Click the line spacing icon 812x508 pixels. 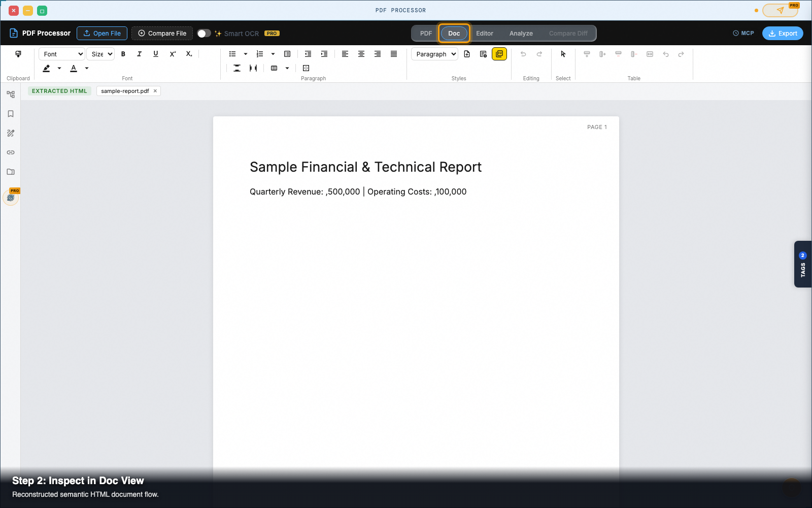pyautogui.click(x=237, y=68)
